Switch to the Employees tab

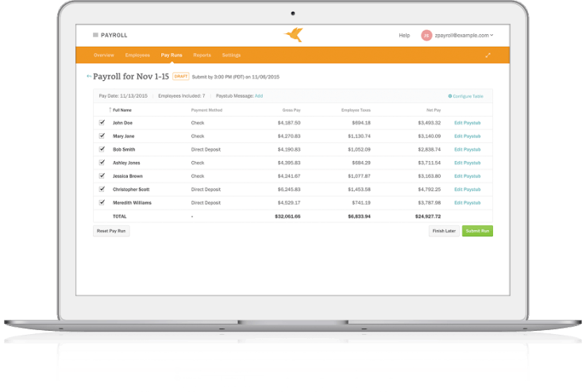coord(137,55)
